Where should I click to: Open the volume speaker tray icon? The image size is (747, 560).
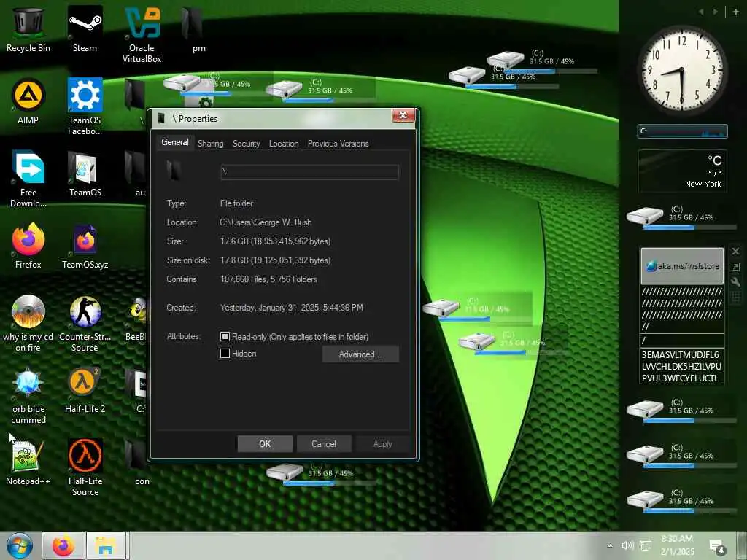[x=627, y=545]
